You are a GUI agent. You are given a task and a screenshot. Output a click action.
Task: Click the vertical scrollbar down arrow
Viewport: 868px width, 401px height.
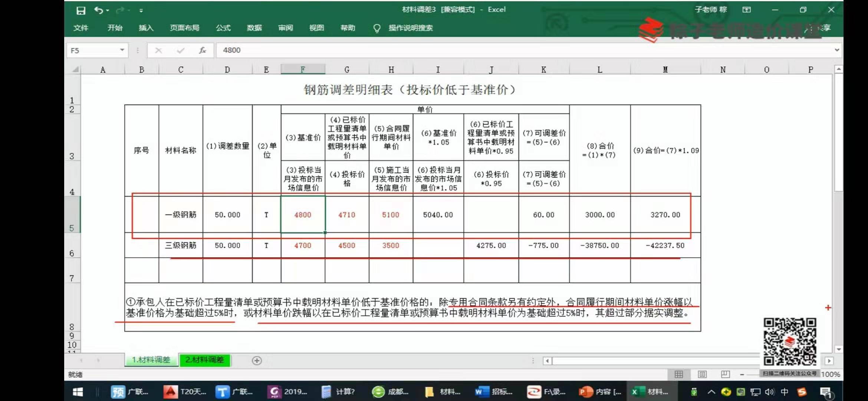(838, 349)
